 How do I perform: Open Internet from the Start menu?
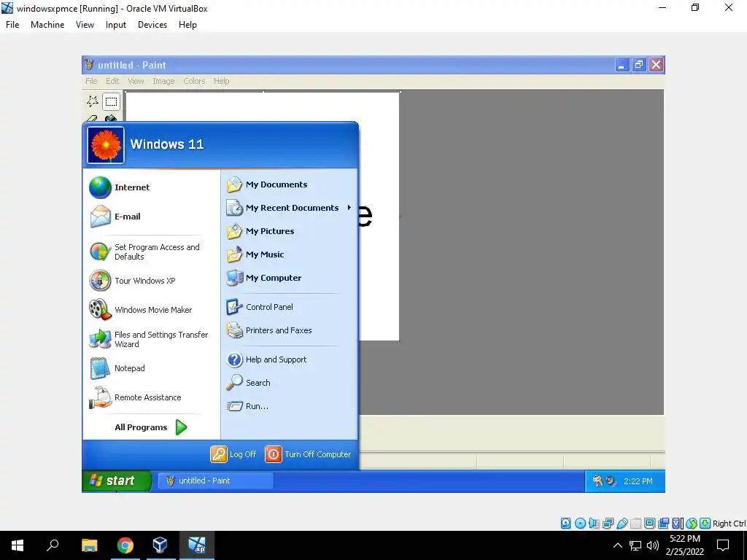pos(119,187)
